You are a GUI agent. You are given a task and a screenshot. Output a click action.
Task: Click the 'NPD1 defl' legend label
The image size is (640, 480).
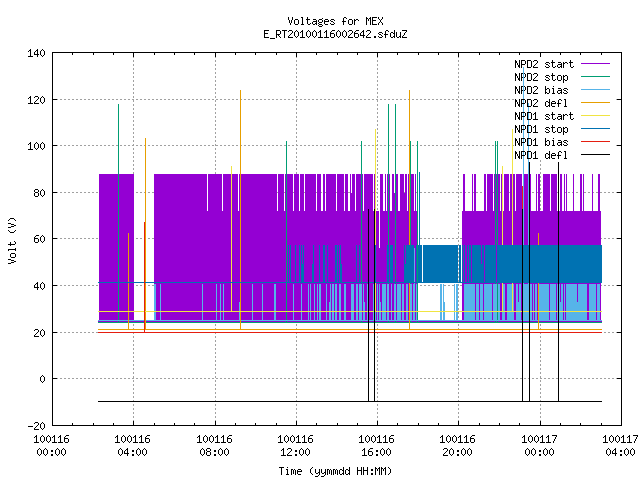(541, 156)
